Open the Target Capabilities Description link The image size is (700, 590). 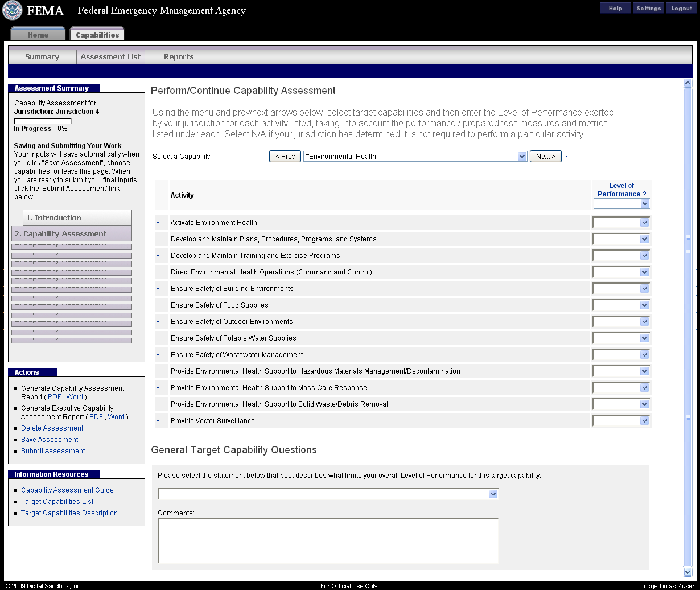pos(69,513)
